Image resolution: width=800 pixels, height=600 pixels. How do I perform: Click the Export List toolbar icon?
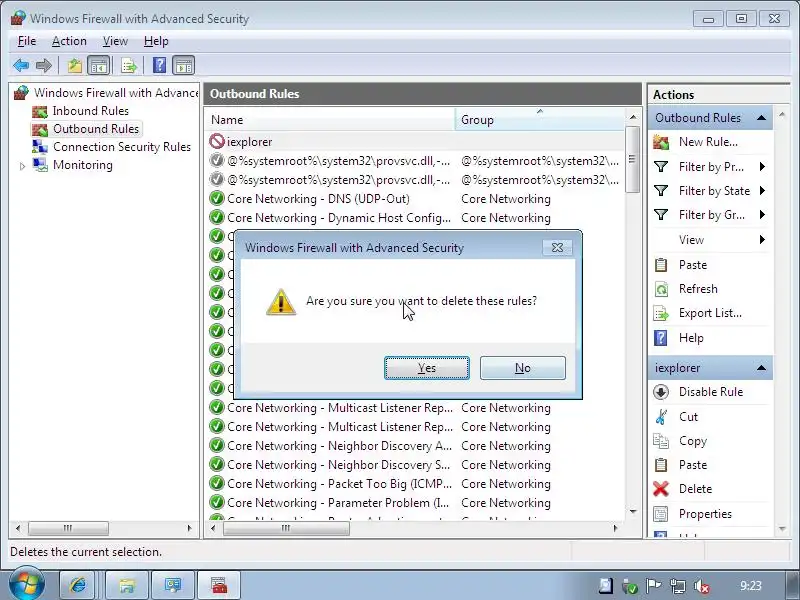click(129, 65)
